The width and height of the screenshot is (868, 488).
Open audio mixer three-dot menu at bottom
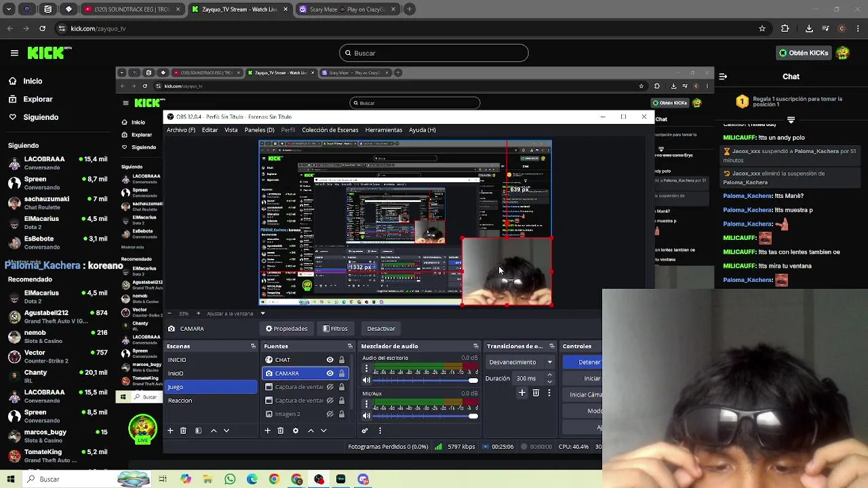click(x=380, y=430)
